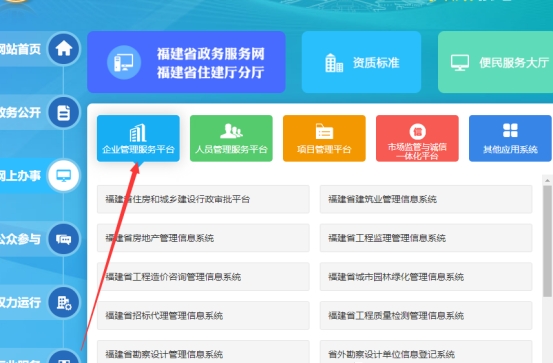Open 福建省招标代理管理信息系统
Viewport: 553px width, 363px height.
(203, 316)
